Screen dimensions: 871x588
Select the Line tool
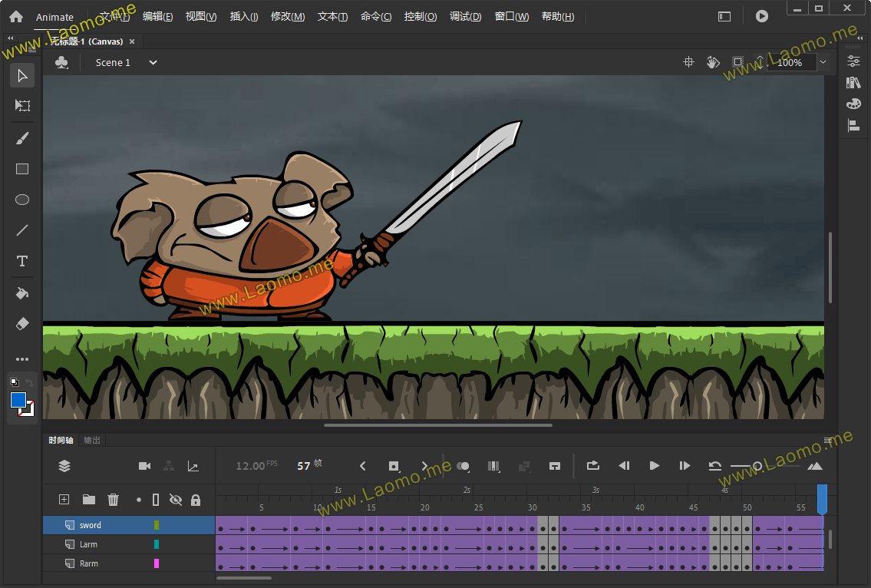click(x=22, y=230)
